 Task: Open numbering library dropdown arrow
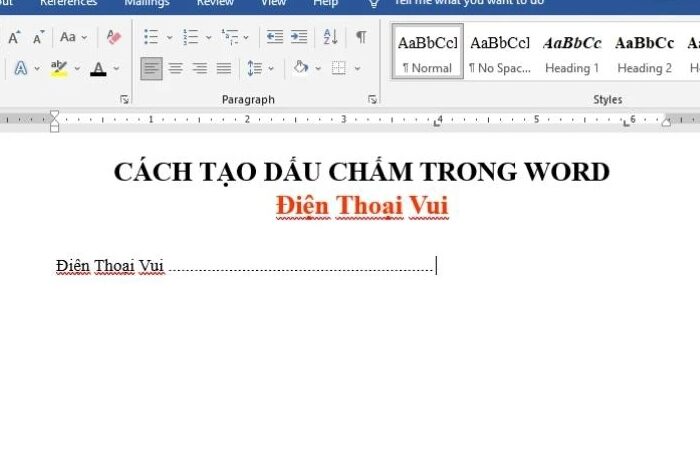pyautogui.click(x=208, y=38)
